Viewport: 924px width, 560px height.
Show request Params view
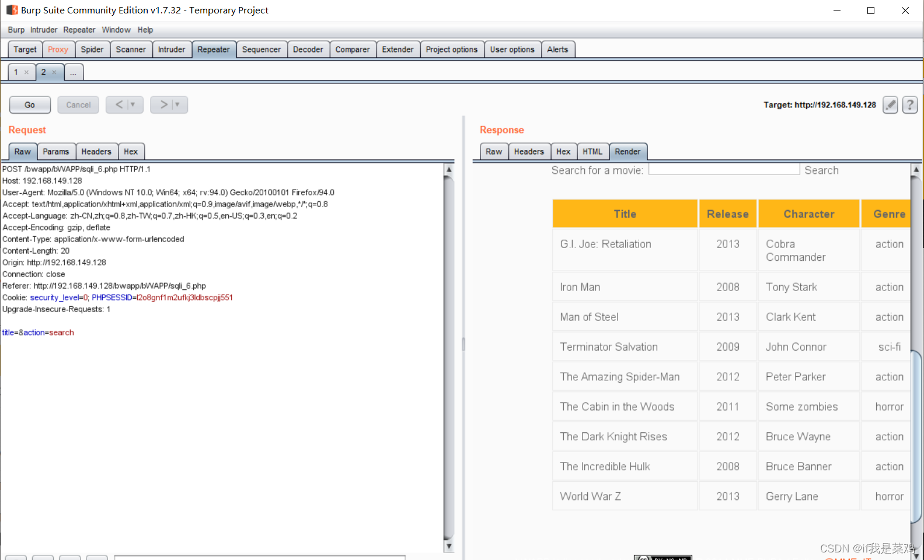coord(56,152)
